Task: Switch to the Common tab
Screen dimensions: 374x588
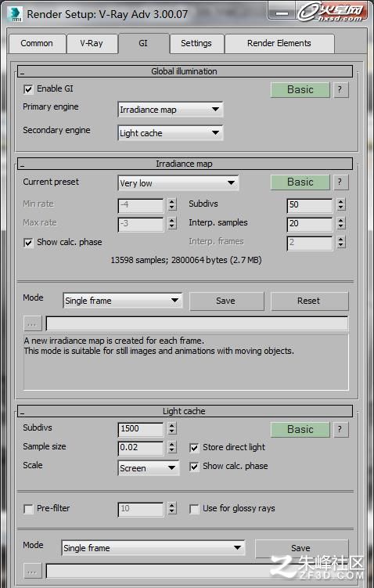Action: tap(37, 44)
